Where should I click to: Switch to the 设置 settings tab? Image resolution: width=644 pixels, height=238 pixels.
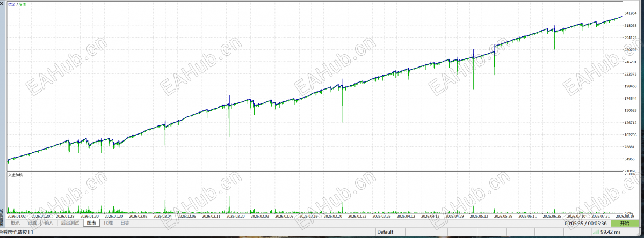pos(32,223)
